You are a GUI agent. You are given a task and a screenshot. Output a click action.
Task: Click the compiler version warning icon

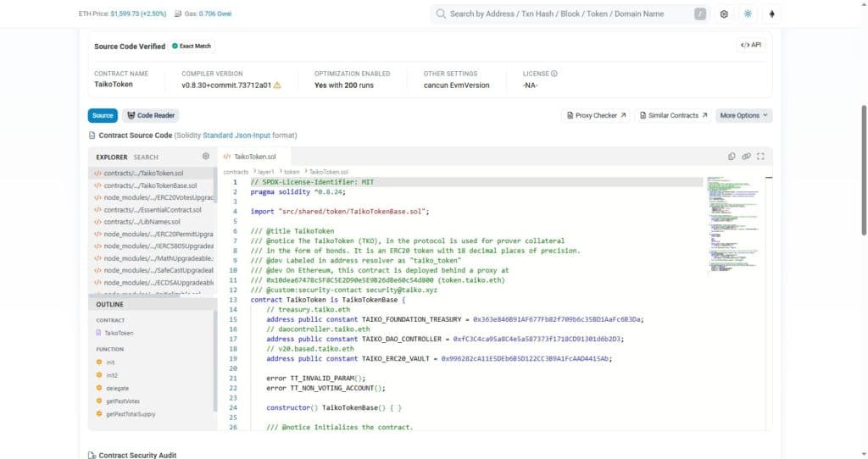[277, 86]
